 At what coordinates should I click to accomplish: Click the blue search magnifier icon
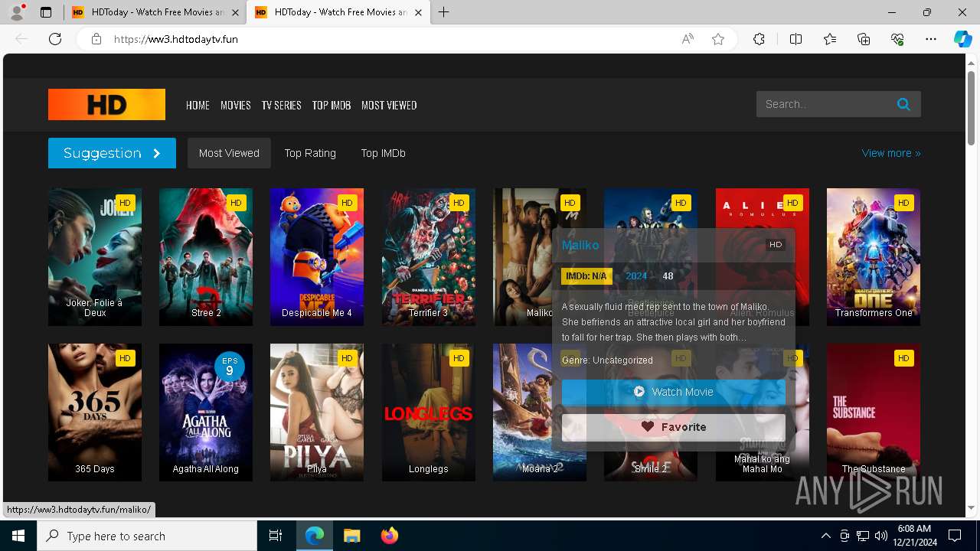point(903,104)
